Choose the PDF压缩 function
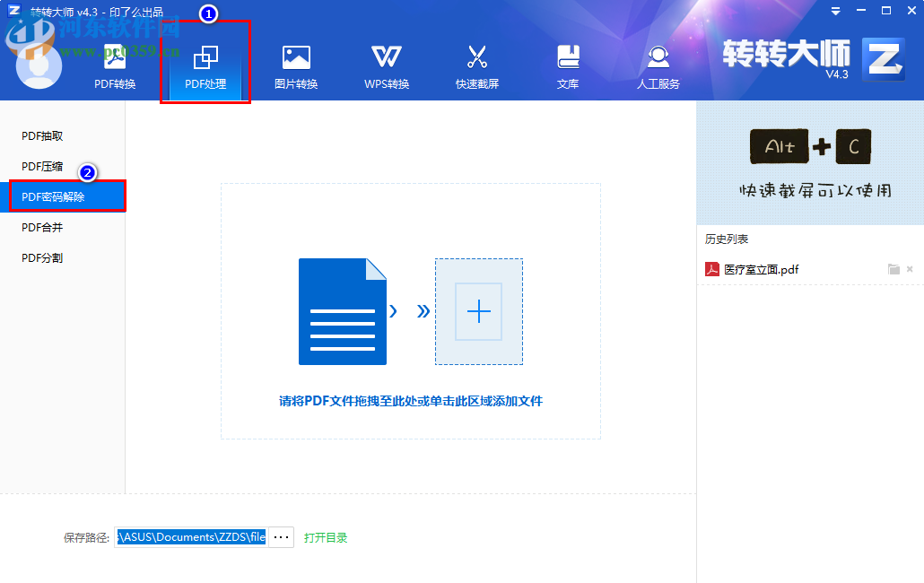 point(43,165)
